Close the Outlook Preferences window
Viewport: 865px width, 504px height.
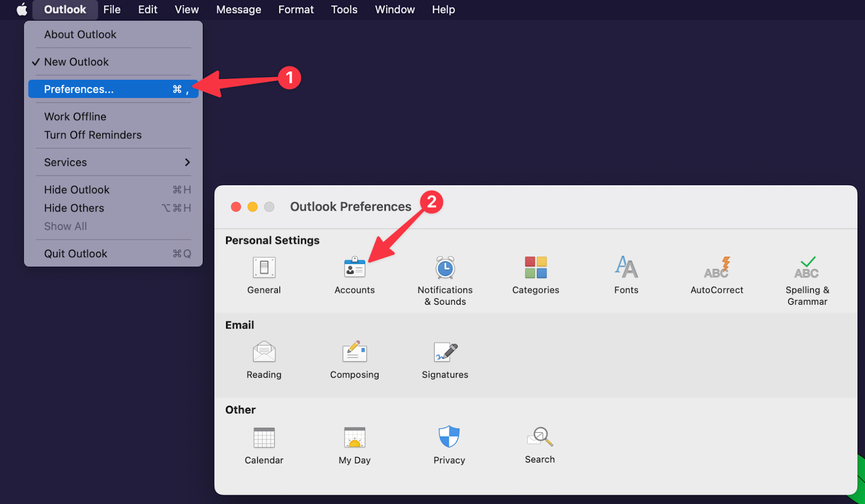(236, 207)
